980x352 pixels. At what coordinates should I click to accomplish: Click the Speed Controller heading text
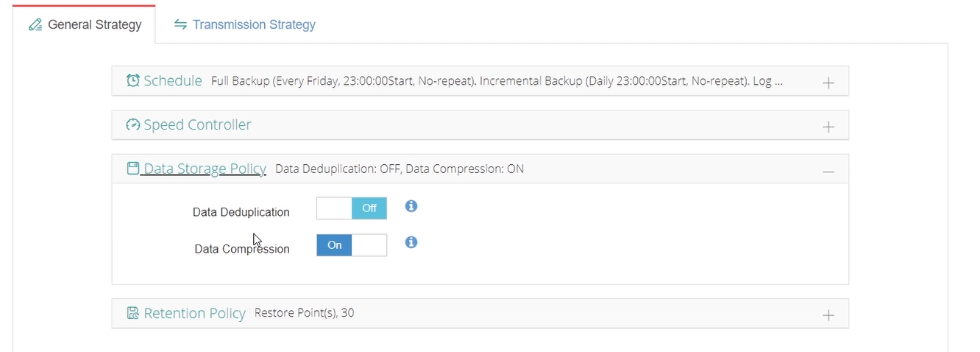tap(197, 125)
